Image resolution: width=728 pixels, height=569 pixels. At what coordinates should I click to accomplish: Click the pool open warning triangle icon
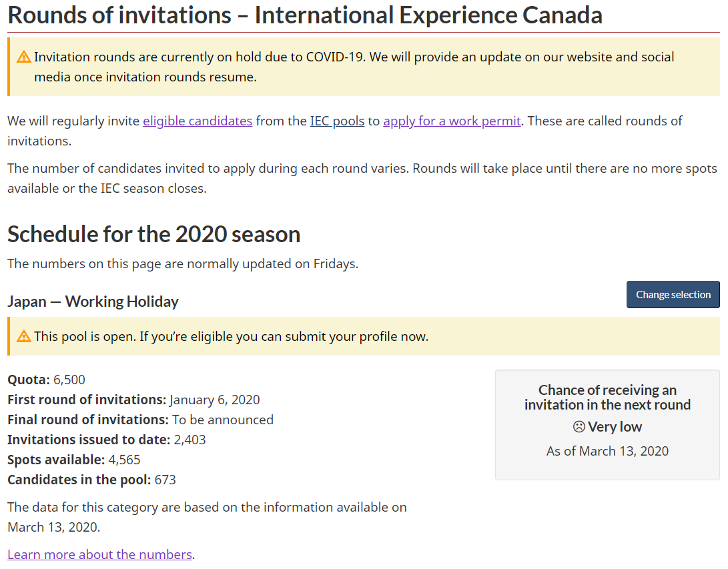click(x=23, y=336)
